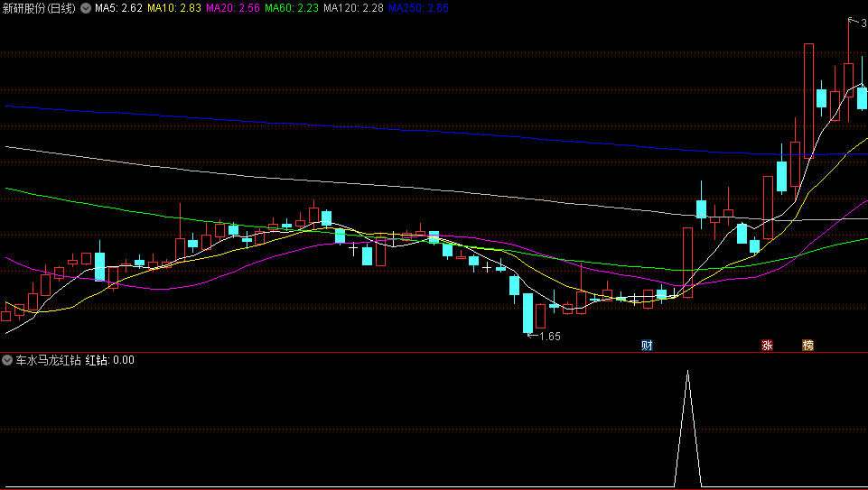Select the MA10: 2.83 label

click(173, 8)
